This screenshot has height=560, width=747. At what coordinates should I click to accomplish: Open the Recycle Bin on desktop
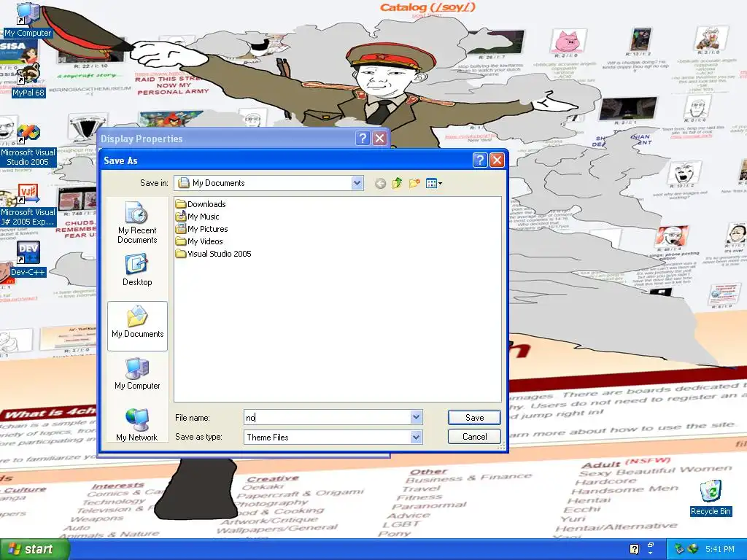pos(711,498)
